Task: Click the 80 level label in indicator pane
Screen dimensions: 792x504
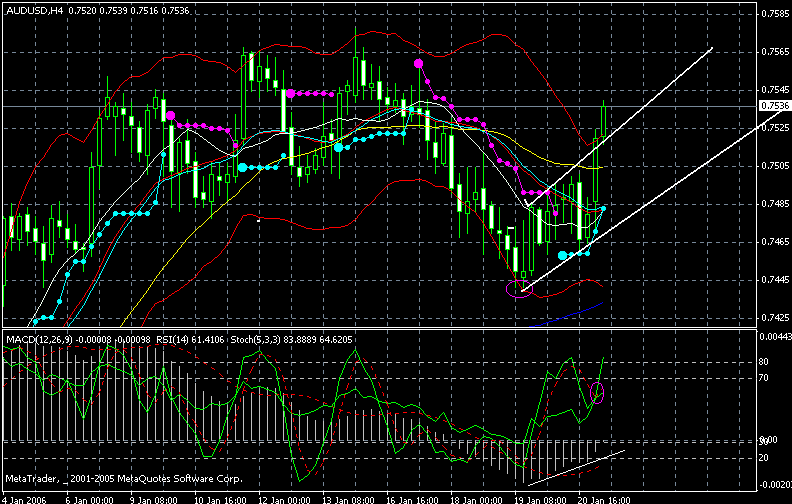Action: click(x=764, y=362)
